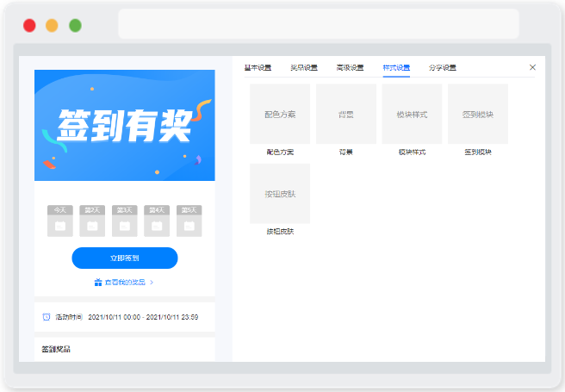Viewport: 565px width, 392px height.
Task: Click the 第2天 calendar card
Action: (x=92, y=221)
